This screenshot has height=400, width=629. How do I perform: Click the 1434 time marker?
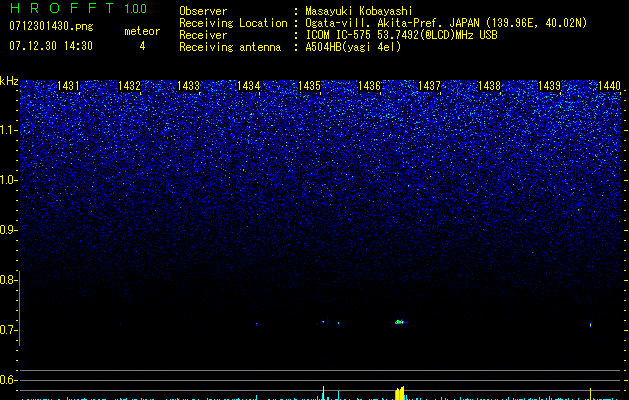tap(249, 86)
